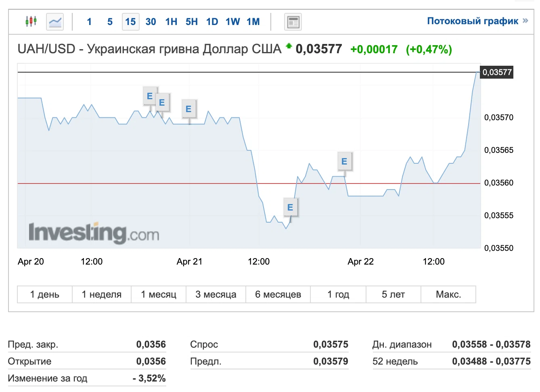Click the event marker on Apr 21
The height and width of the screenshot is (392, 540).
pos(188,109)
